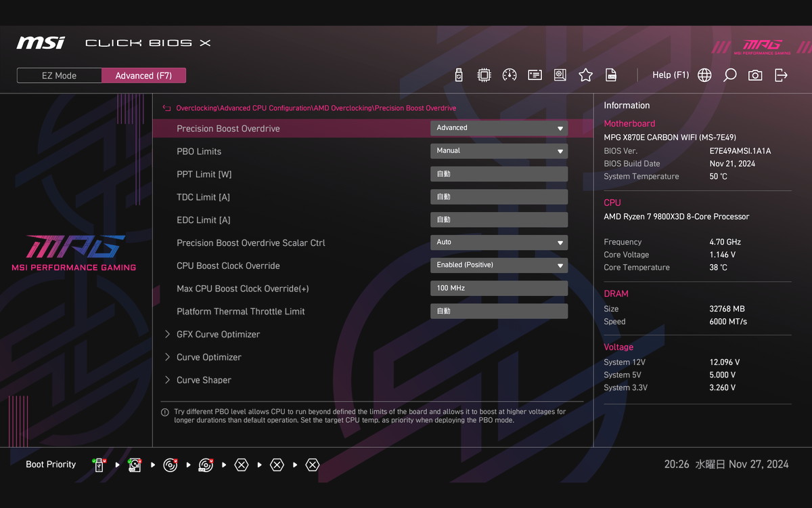Click PPT Limit [W] value field
The height and width of the screenshot is (508, 812).
(x=499, y=174)
